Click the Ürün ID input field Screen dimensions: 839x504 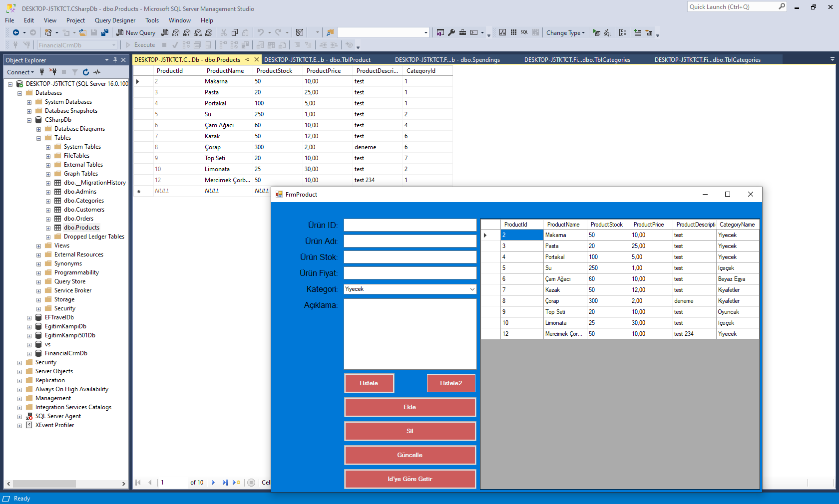pyautogui.click(x=410, y=225)
